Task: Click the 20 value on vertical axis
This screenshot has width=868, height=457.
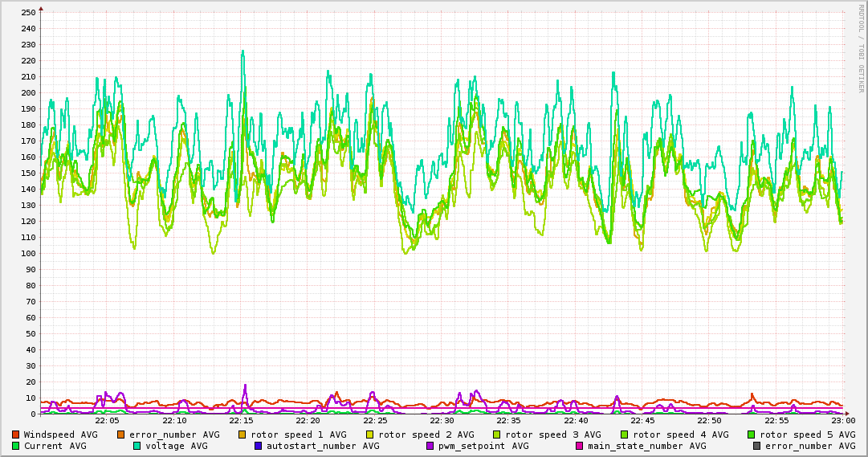Action: pos(31,382)
